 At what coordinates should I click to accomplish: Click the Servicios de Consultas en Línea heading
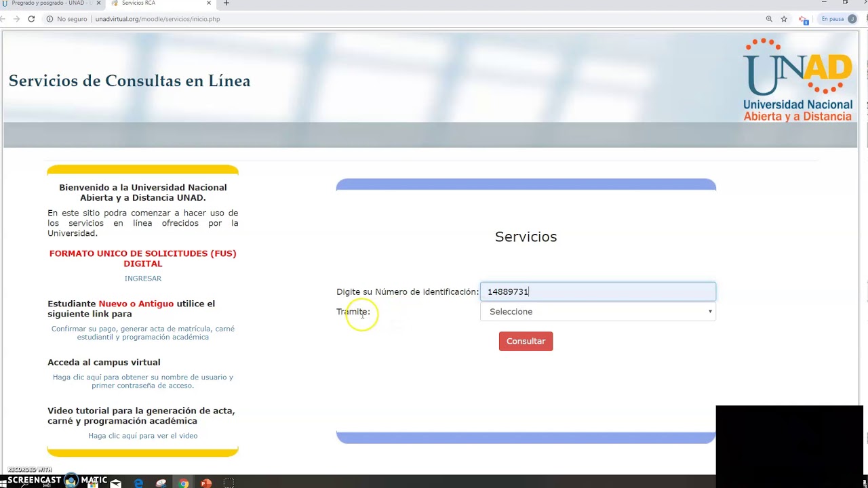pos(130,81)
